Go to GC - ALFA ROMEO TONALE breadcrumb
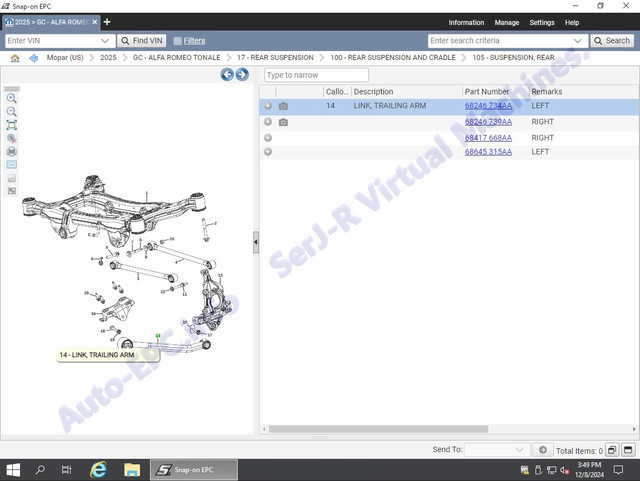 tap(176, 58)
